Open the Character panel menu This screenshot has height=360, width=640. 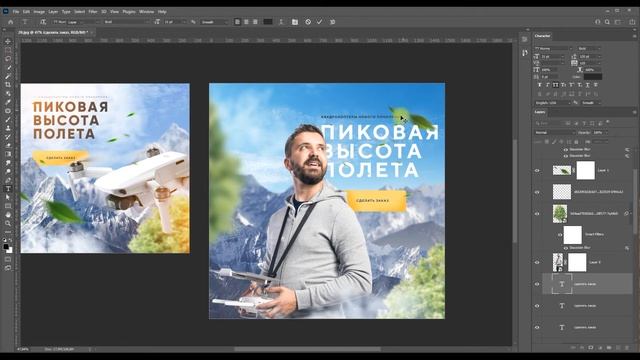pos(634,36)
